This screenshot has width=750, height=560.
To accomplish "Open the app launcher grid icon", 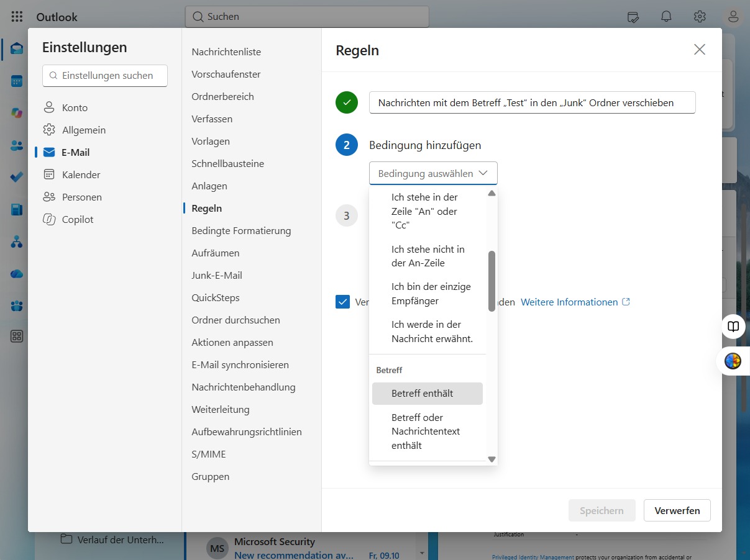I will pos(17,17).
